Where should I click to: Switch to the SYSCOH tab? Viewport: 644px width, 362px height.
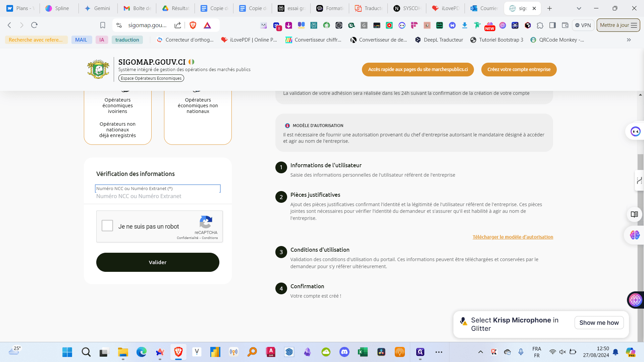[x=407, y=8]
